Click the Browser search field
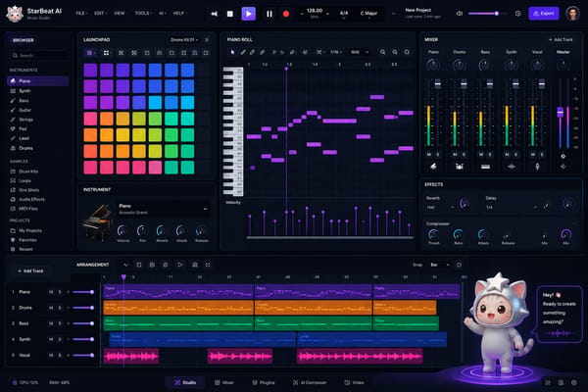The image size is (588, 392). 38,56
